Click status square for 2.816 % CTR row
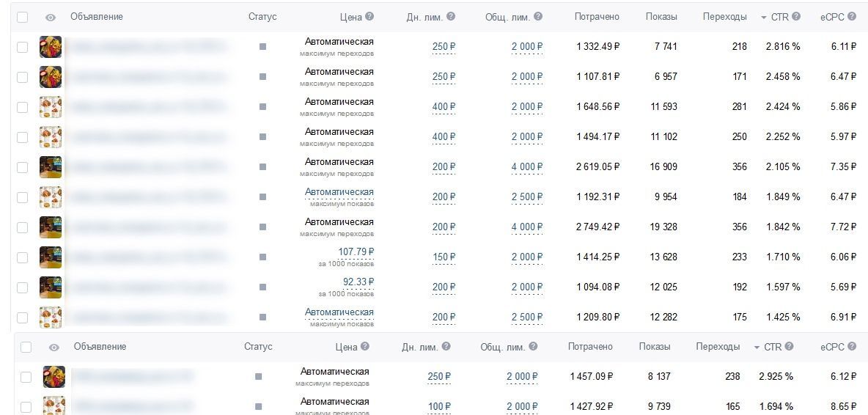The image size is (868, 415). (x=262, y=46)
